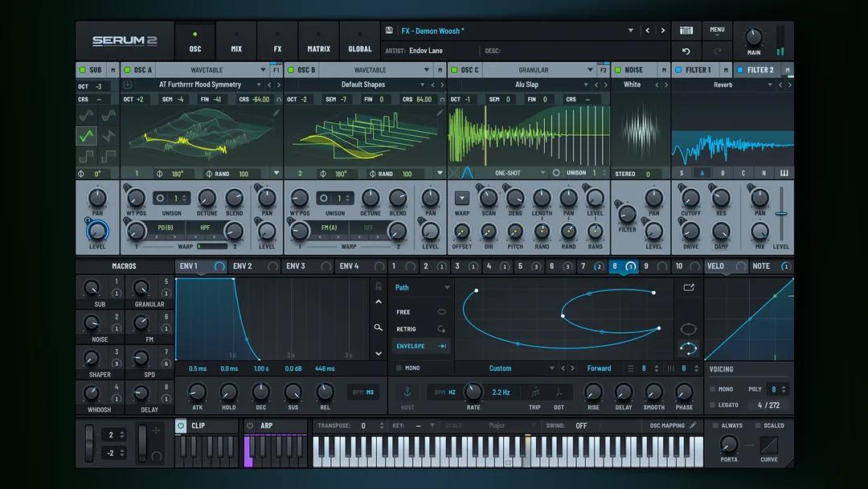This screenshot has height=489, width=868.
Task: Click the anchor host-sync icon in LFO panel
Action: tap(408, 393)
